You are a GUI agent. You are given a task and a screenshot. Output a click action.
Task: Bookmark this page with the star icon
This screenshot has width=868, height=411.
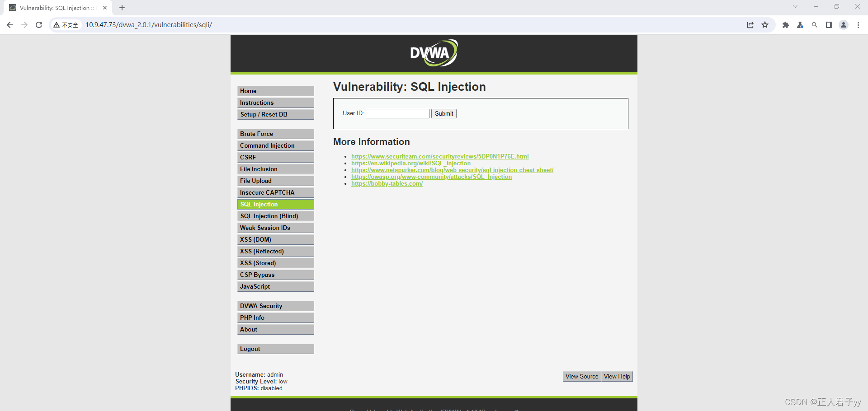765,25
